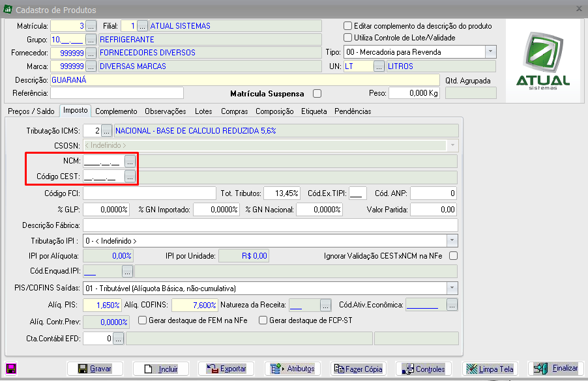The image size is (588, 381).
Task: Click the Atual Sistemas logo
Action: click(x=543, y=61)
